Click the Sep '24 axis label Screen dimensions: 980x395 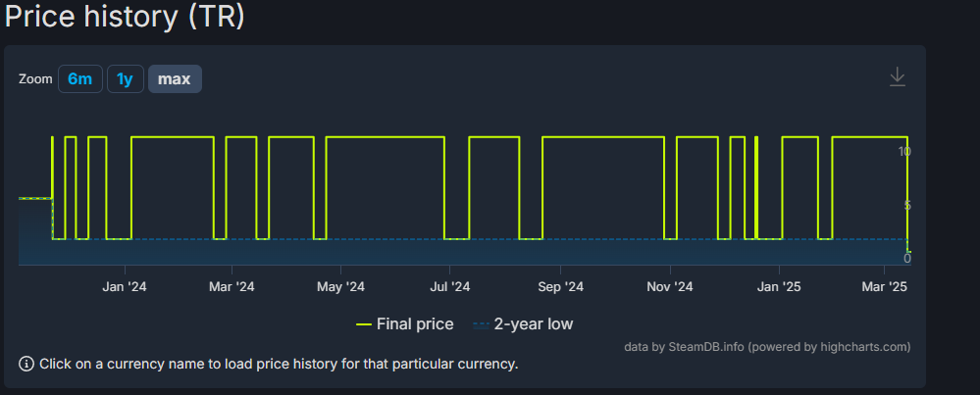coord(560,286)
